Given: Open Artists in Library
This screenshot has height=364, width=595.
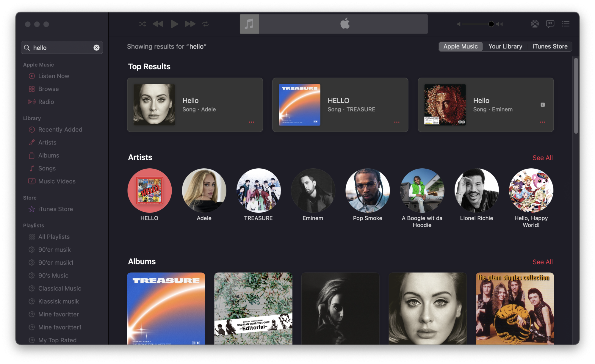Looking at the screenshot, I should pos(47,142).
